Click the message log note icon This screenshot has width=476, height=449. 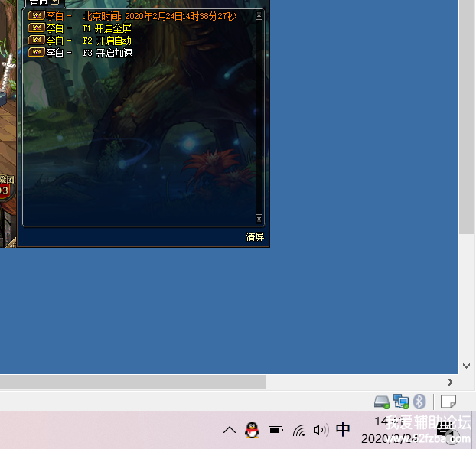tap(448, 402)
